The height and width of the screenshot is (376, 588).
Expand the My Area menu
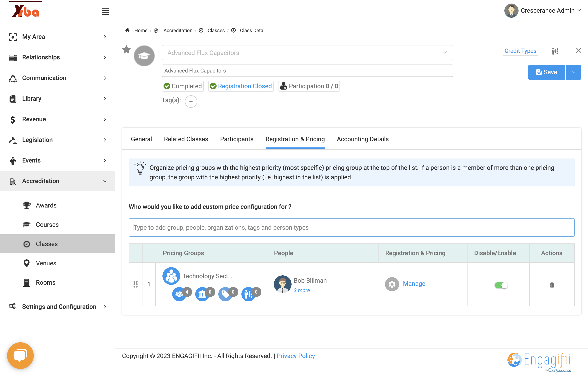tap(58, 37)
